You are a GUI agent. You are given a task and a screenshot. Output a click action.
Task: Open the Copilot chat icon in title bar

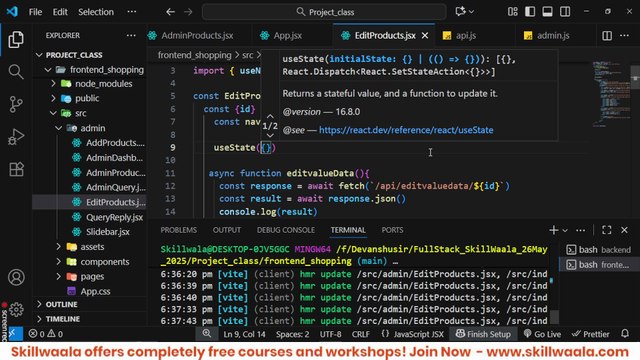tap(460, 11)
